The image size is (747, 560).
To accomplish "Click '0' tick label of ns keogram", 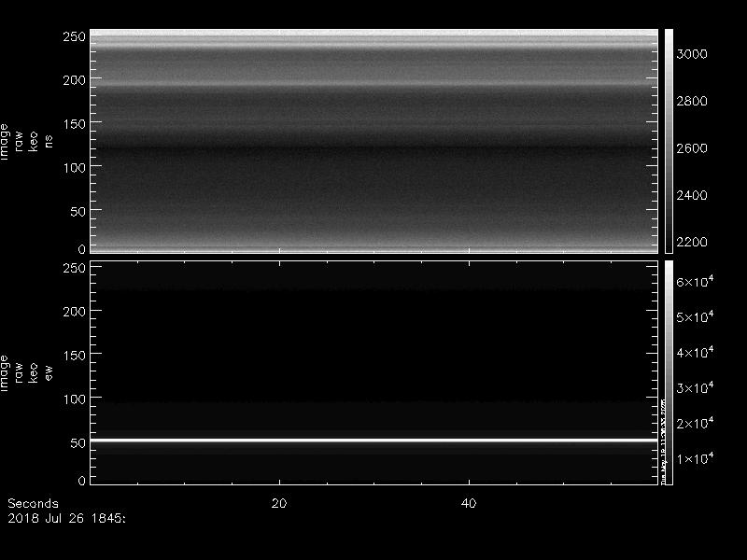I will click(x=82, y=248).
